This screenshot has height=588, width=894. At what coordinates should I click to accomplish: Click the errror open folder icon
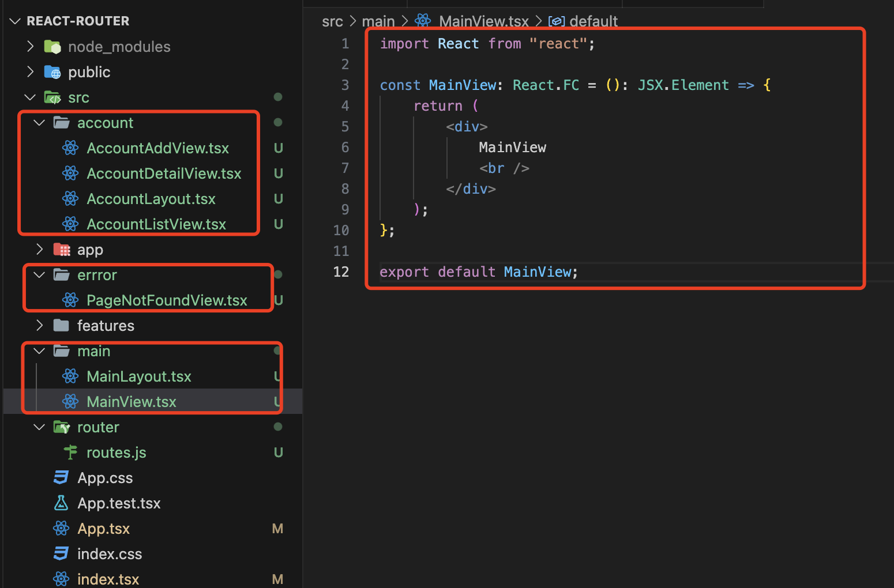62,274
